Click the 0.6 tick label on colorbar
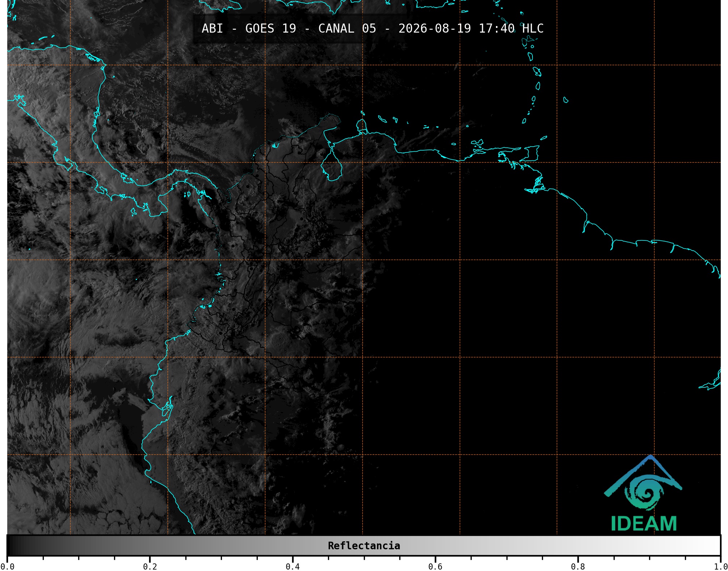 coord(435,567)
